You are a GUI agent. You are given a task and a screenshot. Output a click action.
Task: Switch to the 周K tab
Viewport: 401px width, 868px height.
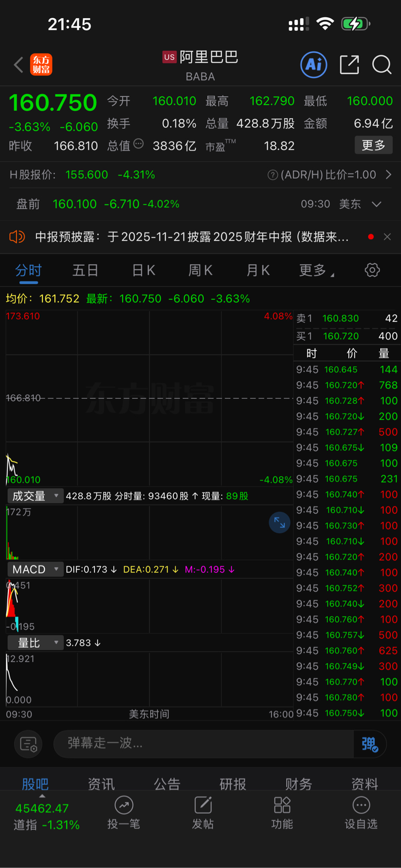[x=200, y=270]
